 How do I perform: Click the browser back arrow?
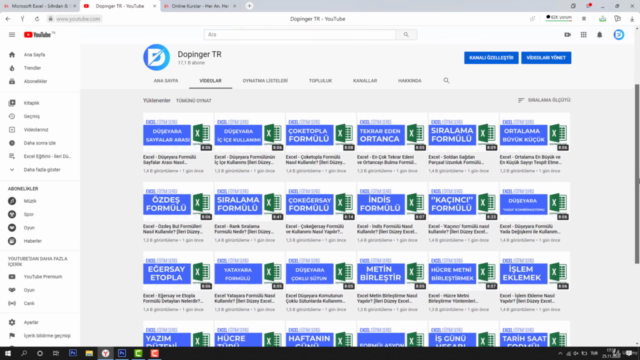pos(8,19)
